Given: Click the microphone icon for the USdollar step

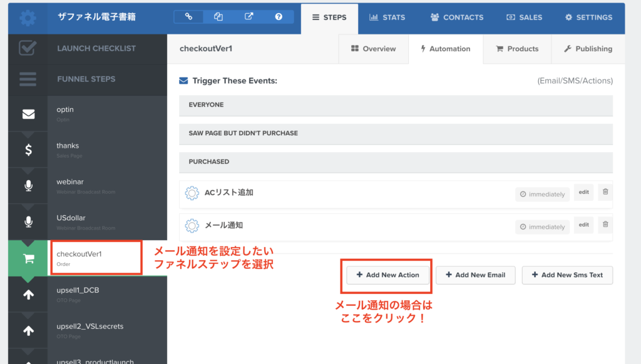Looking at the screenshot, I should (x=28, y=222).
